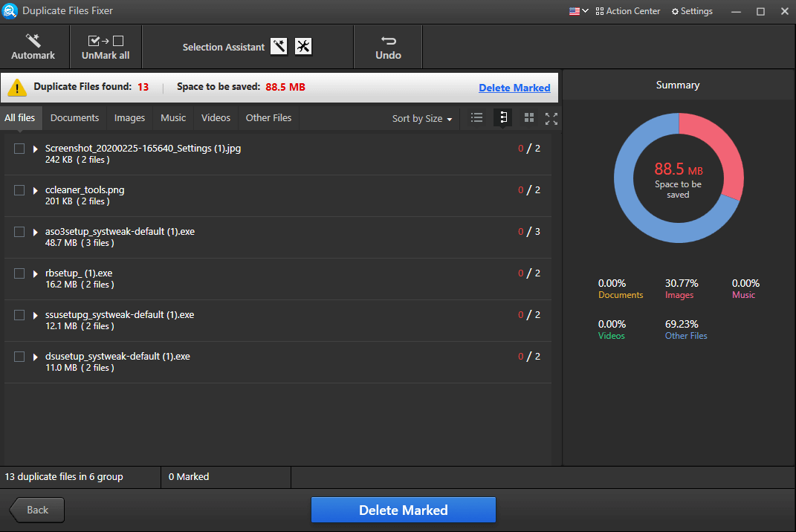The height and width of the screenshot is (532, 796).
Task: Expand the aso3setup_systweak-default group arrow
Action: point(35,232)
